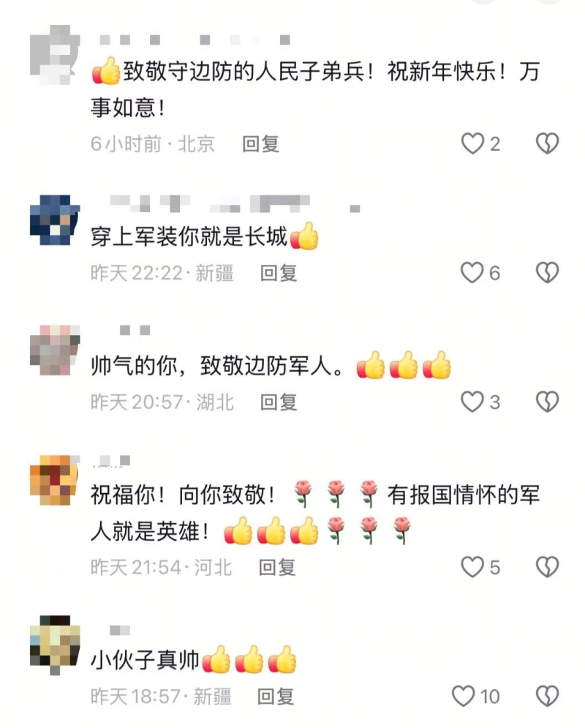Reply to the 20:57 Hubei comment
Viewport: 585px width, 728px height.
coord(279,402)
